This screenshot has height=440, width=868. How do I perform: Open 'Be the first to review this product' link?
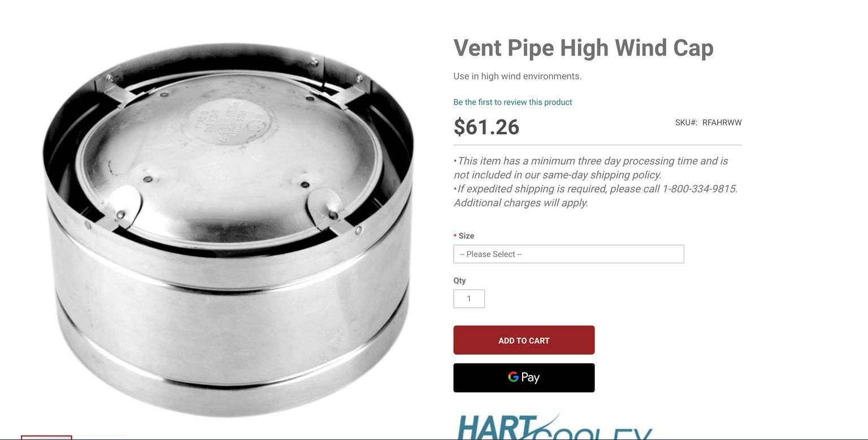[x=513, y=102]
